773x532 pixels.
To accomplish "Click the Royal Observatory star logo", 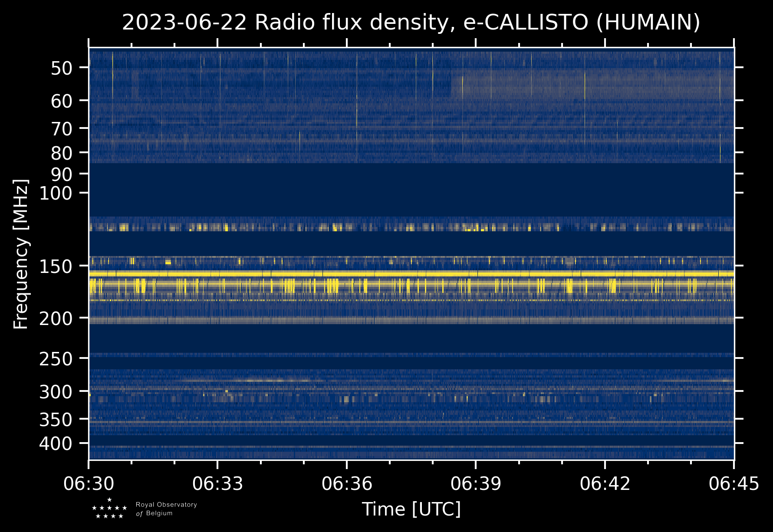I will [109, 509].
